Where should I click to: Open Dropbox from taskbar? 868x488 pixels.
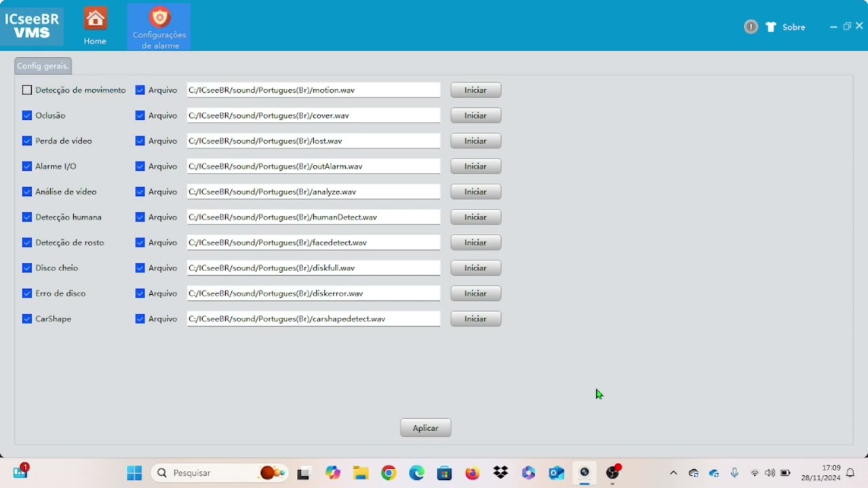500,473
